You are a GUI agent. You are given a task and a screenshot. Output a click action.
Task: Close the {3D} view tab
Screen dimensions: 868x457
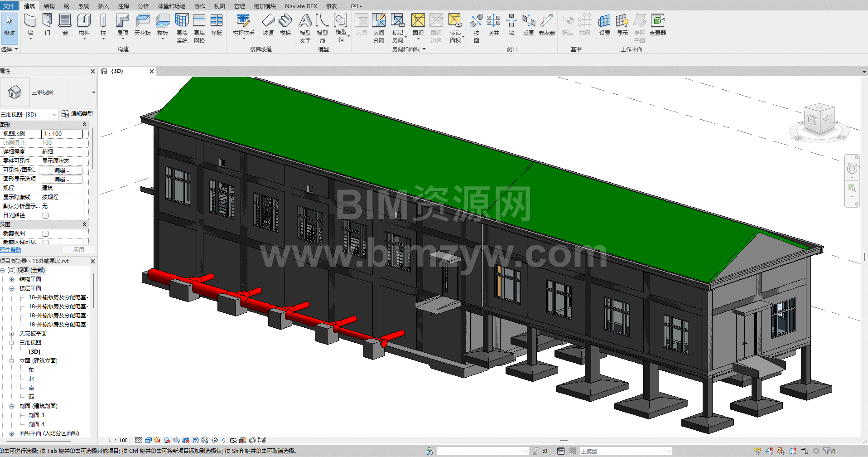click(152, 71)
